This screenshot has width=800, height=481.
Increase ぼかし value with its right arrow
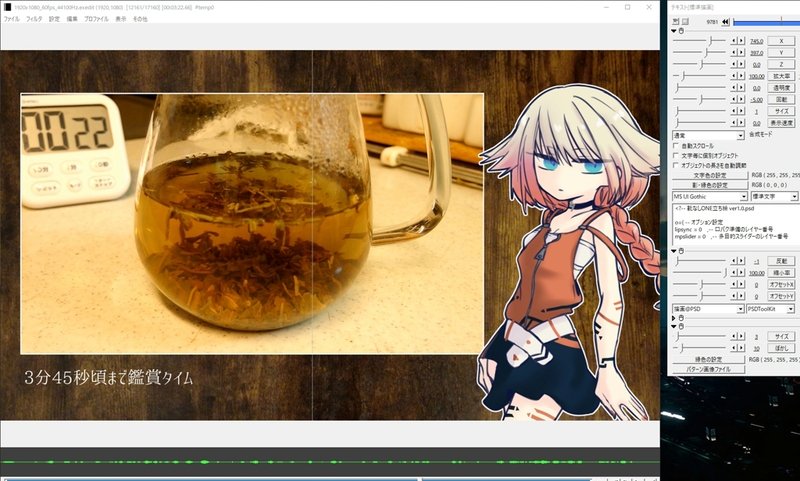pyautogui.click(x=741, y=348)
